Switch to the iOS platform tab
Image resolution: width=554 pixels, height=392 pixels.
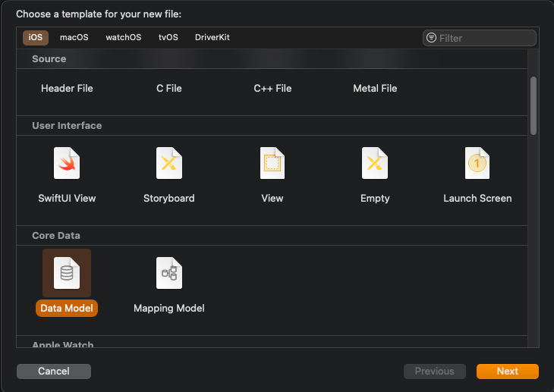(36, 37)
